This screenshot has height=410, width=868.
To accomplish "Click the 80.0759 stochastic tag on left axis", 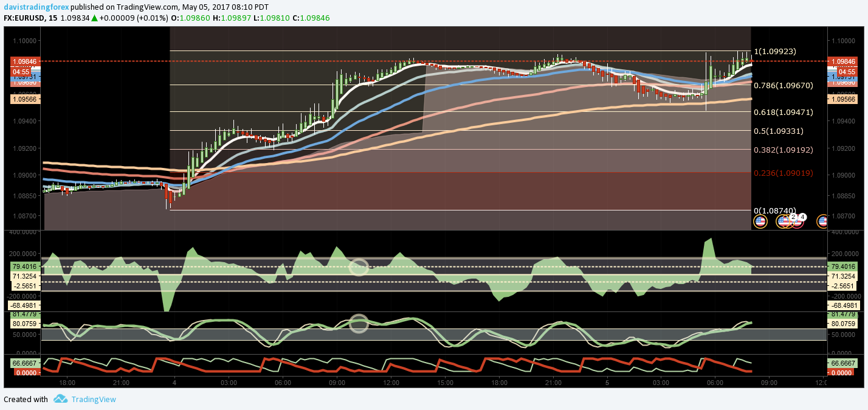I will pos(26,324).
